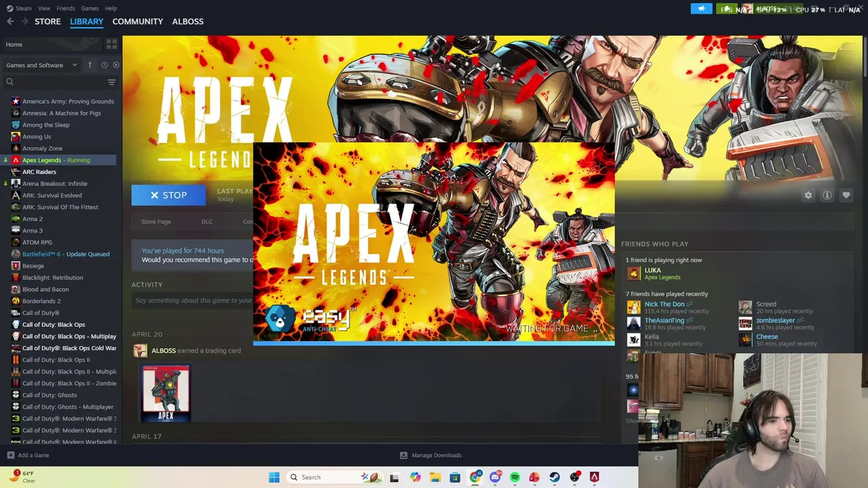Click the library search field
This screenshot has height=488, width=868.
pyautogui.click(x=54, y=82)
